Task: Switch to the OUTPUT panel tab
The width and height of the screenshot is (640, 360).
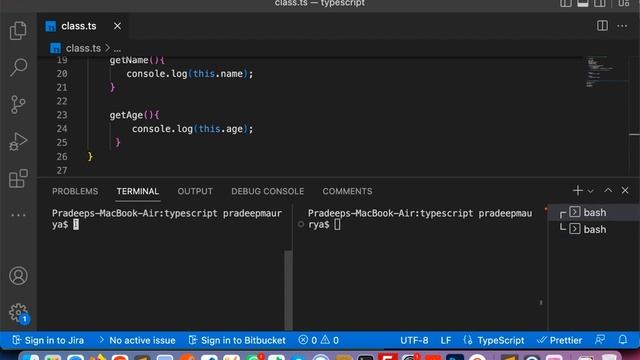Action: click(195, 191)
